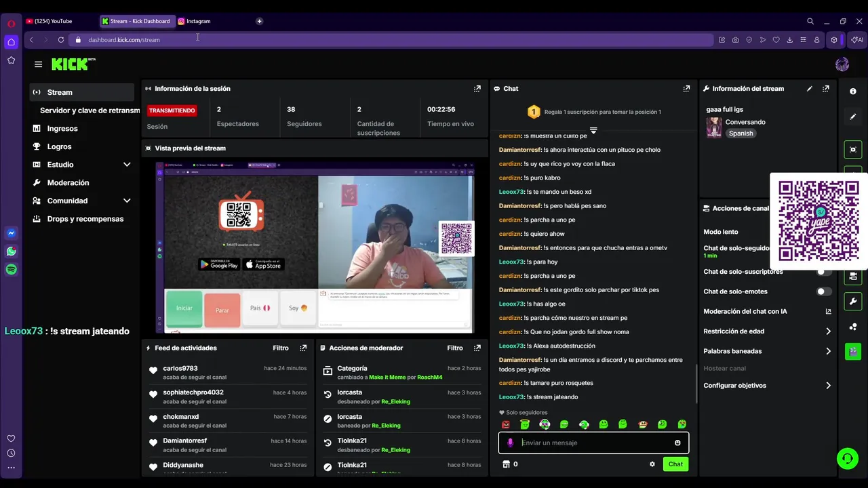Click Re_Eleking link for lorcasta desbaneado
Viewport: 868px width, 488px height.
395,402
